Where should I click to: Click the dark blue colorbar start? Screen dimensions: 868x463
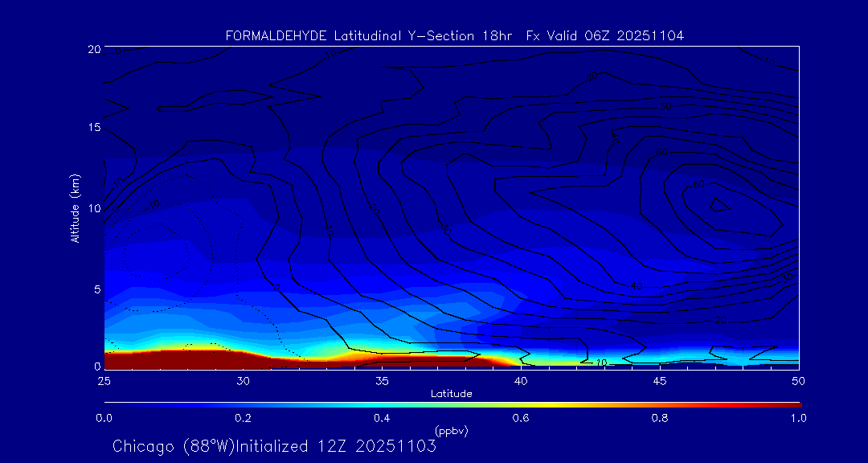(111, 406)
